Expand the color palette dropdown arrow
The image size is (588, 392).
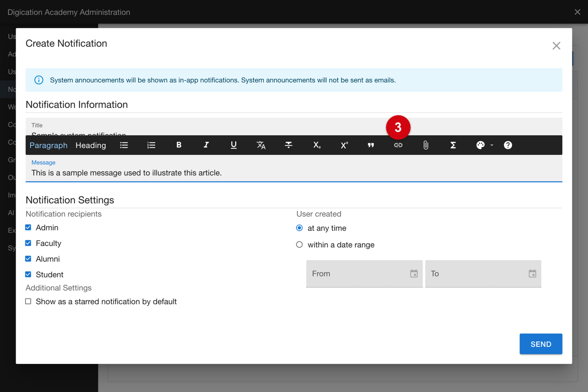[x=492, y=145]
